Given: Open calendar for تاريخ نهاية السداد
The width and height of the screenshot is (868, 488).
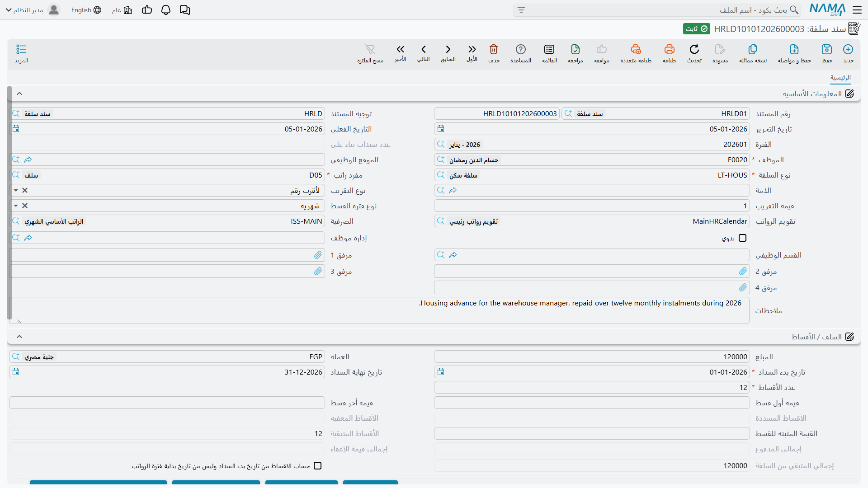Looking at the screenshot, I should tap(16, 372).
